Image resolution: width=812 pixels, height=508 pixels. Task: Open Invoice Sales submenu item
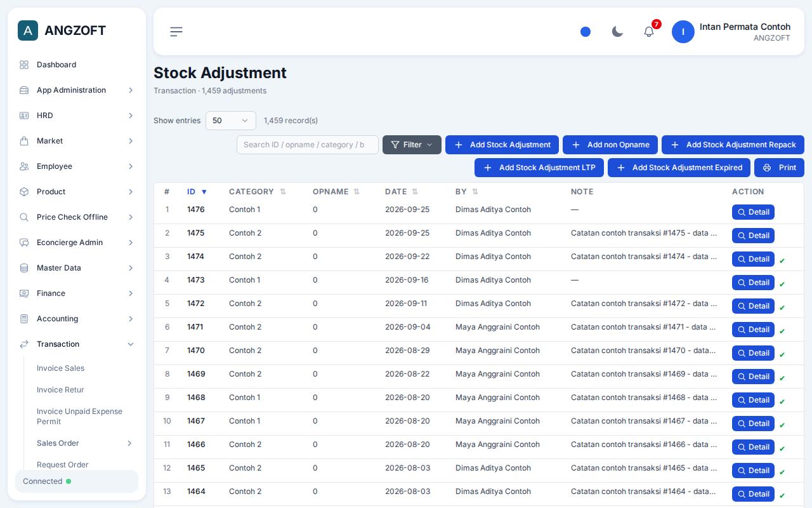60,368
